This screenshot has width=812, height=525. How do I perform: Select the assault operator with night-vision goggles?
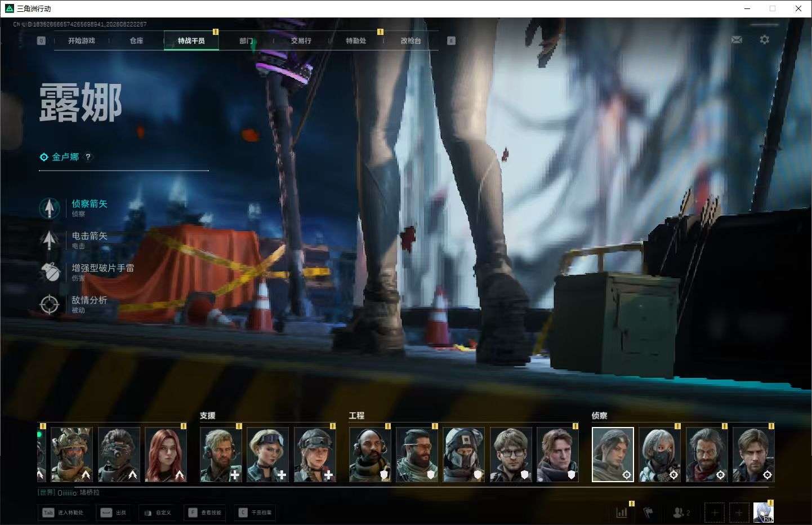(x=119, y=454)
